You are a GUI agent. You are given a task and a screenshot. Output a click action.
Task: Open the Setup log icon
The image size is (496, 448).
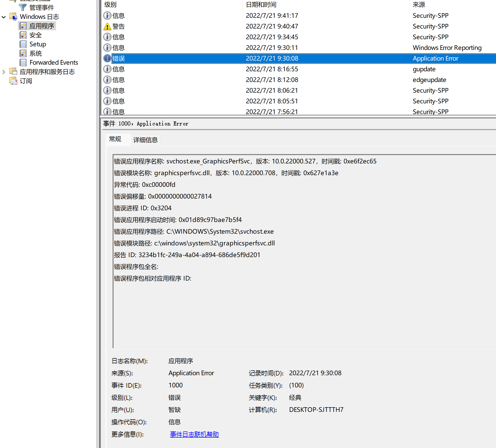23,44
